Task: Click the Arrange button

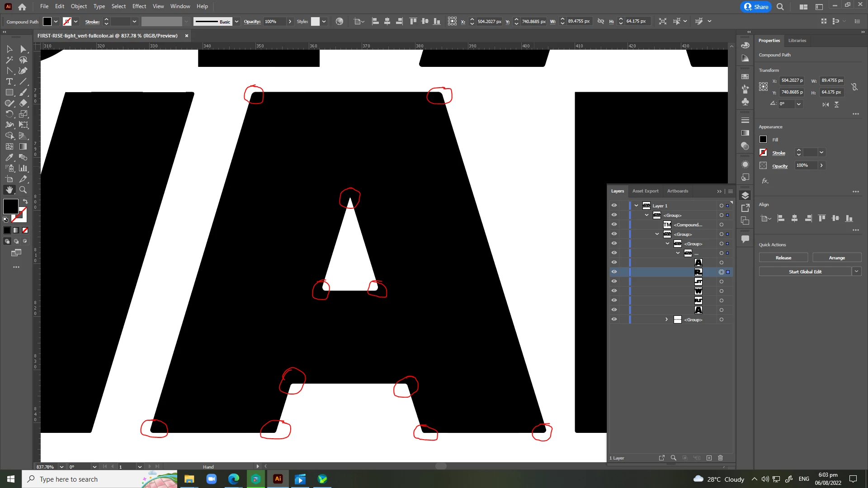Action: pos(836,258)
